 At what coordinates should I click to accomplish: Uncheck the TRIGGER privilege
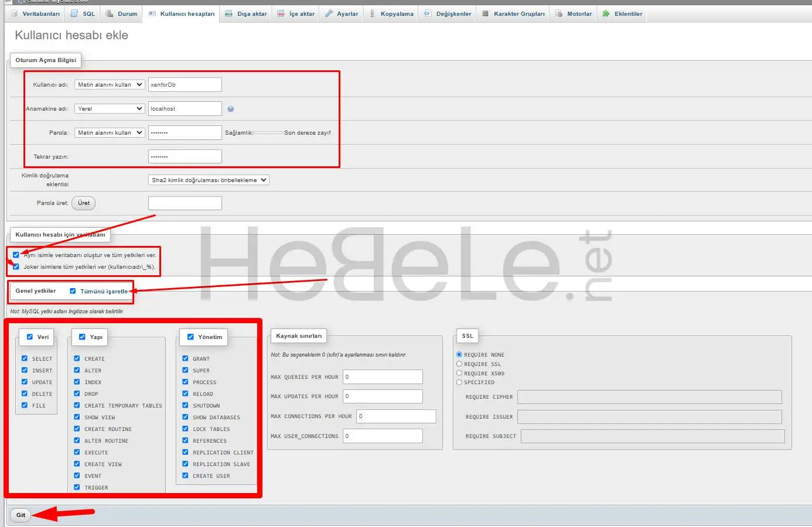point(77,487)
